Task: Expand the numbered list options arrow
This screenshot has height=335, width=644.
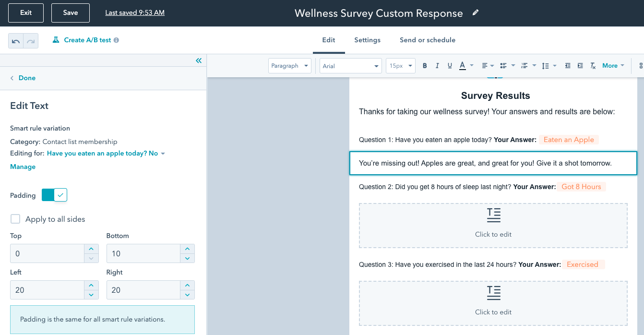Action: tap(534, 66)
